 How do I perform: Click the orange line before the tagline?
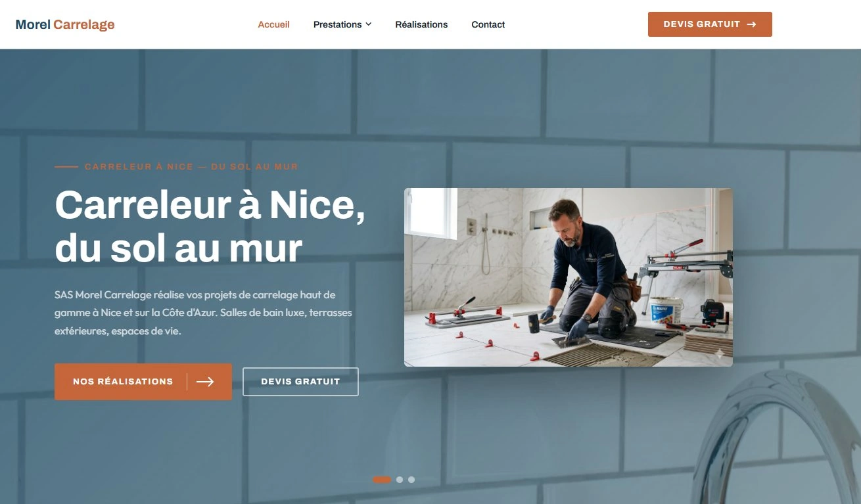(66, 167)
